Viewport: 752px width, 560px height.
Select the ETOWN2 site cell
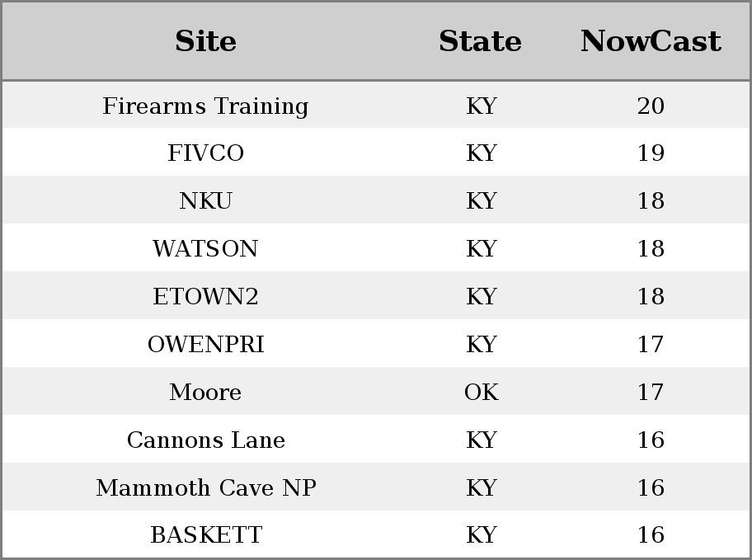[x=205, y=297]
